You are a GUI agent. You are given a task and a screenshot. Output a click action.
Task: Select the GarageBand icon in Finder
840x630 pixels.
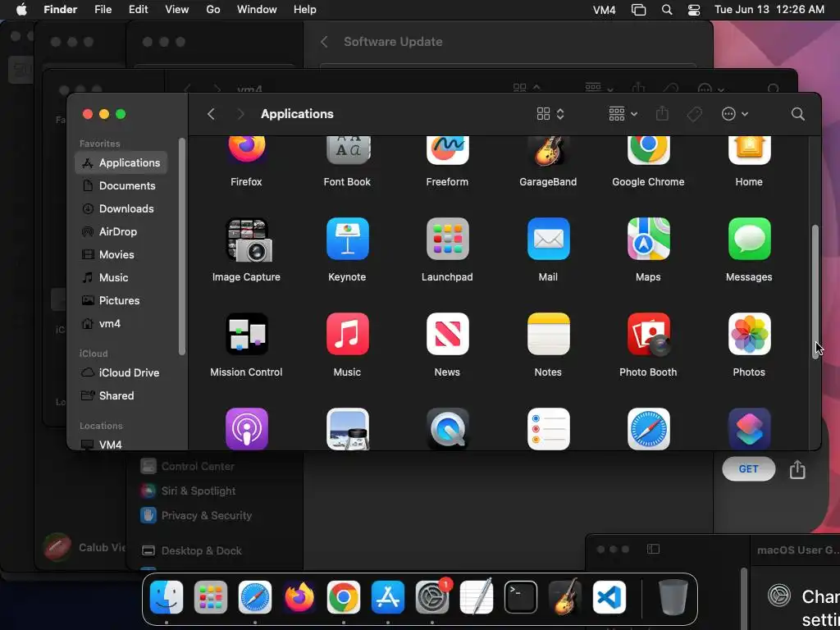547,150
